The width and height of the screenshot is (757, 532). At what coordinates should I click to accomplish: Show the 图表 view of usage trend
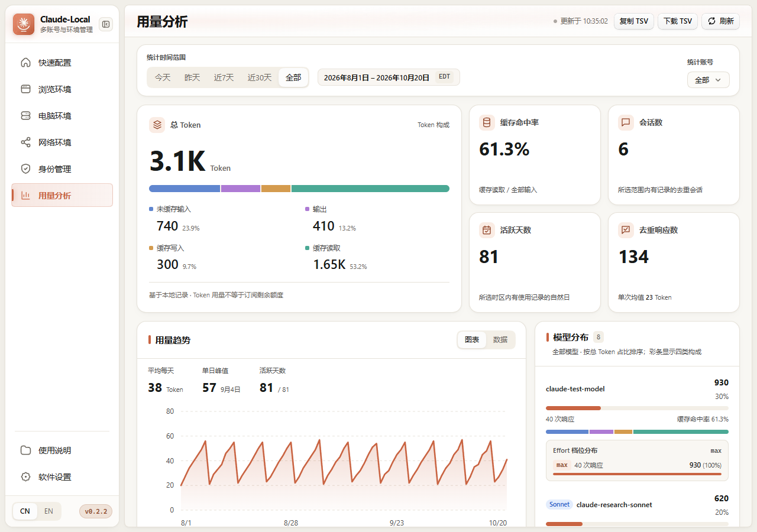click(x=472, y=340)
